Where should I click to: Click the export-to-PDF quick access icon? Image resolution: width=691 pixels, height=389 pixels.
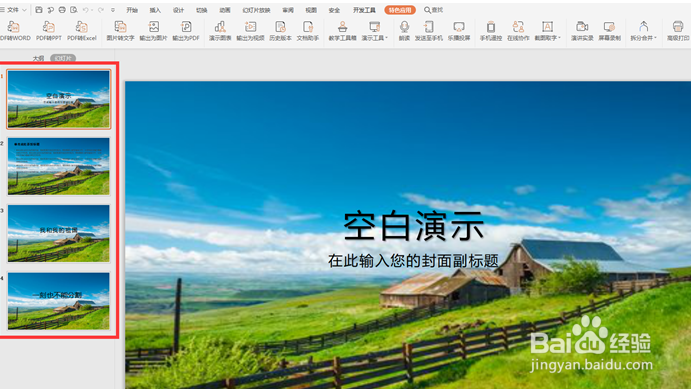point(50,10)
